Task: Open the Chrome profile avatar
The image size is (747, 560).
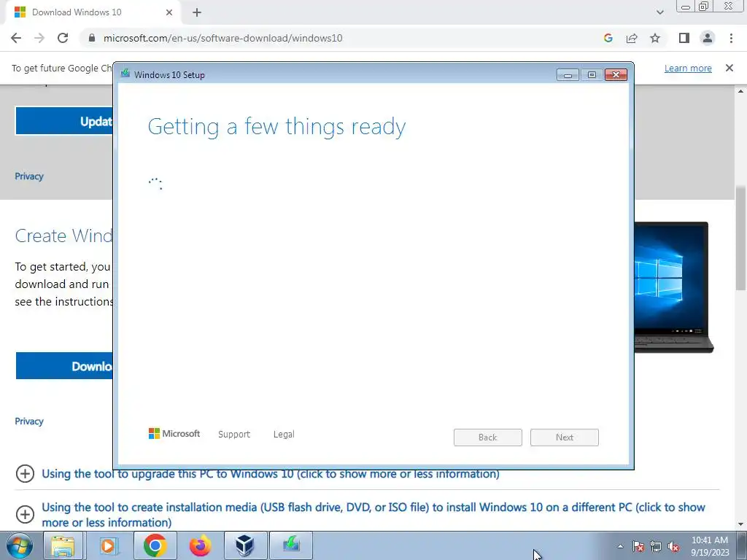Action: (x=708, y=38)
